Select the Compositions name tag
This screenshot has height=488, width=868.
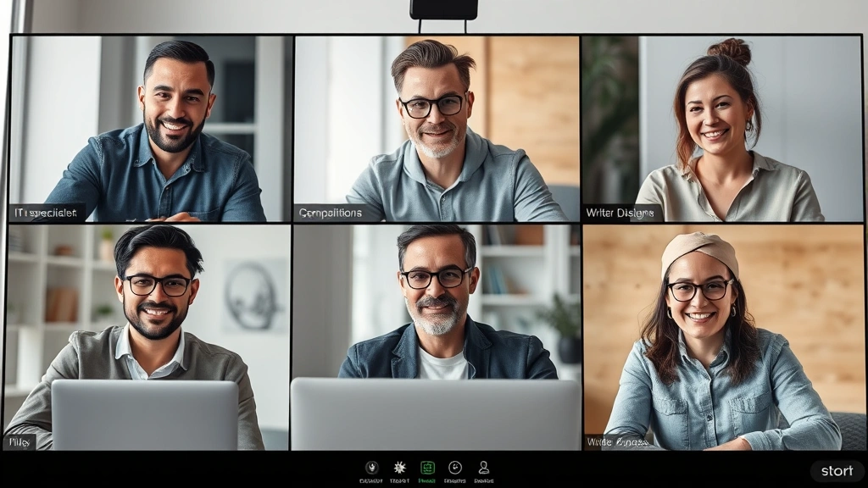[331, 213]
